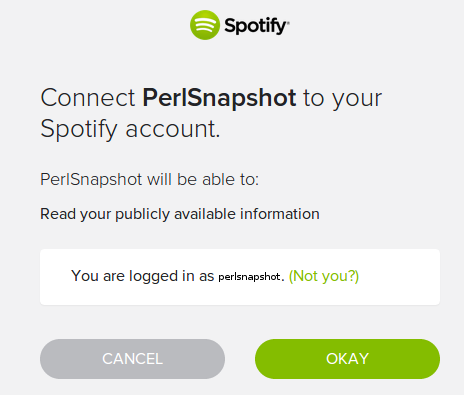The image size is (464, 395).
Task: Click the registered trademark mark beside Spotify
Action: [288, 22]
